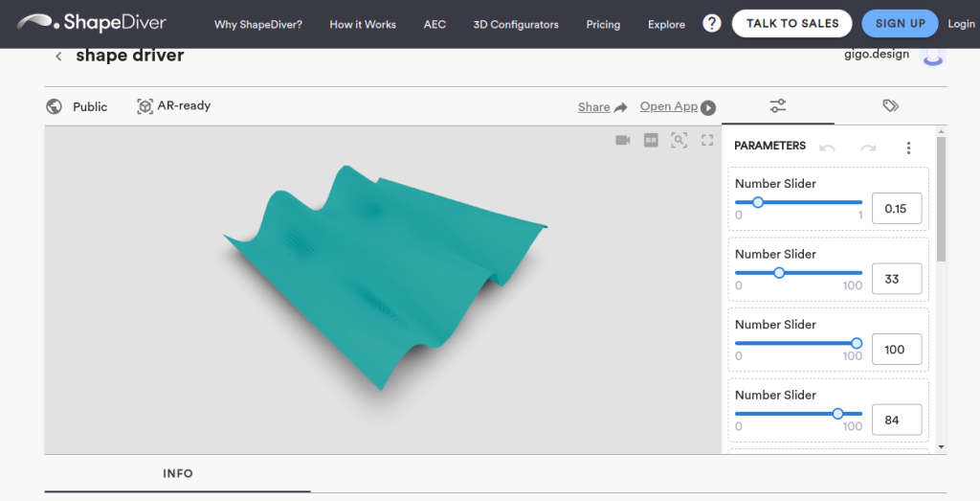This screenshot has height=501, width=980.
Task: Click the slider handle set to 84
Action: click(x=838, y=414)
